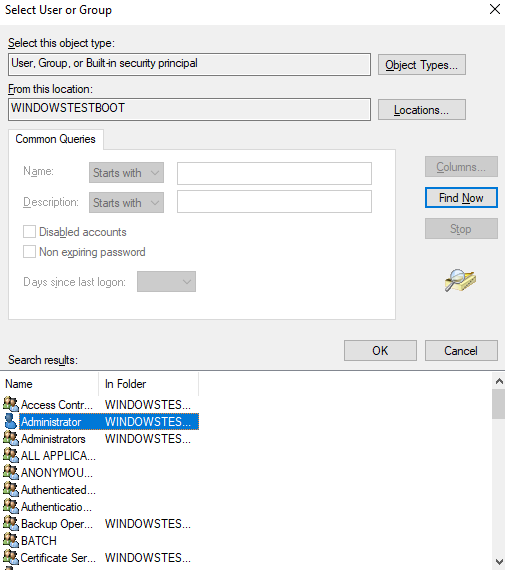
Task: Open the Object Types dialog
Action: point(422,65)
